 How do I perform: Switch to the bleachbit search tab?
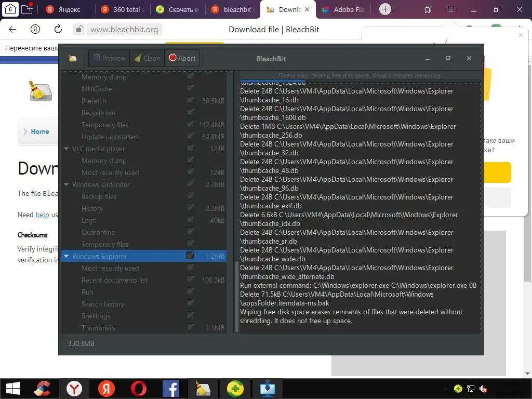pyautogui.click(x=233, y=9)
